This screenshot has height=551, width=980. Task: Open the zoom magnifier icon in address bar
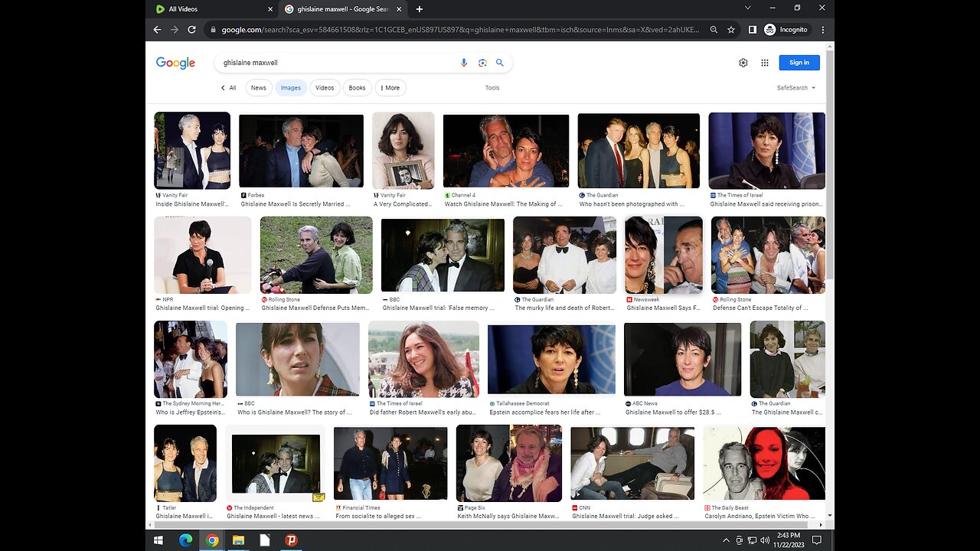coord(714,30)
